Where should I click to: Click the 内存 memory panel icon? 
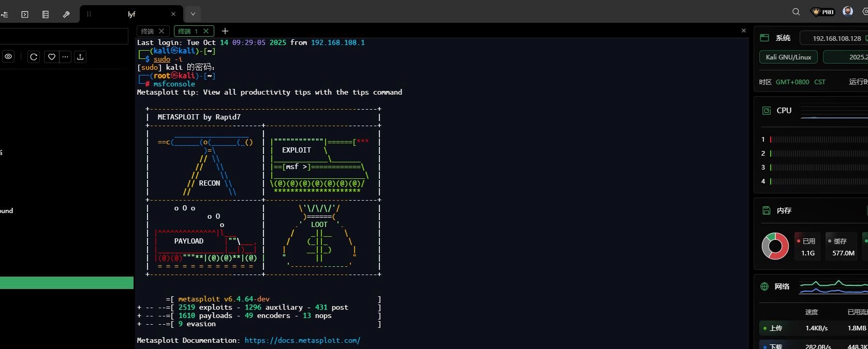[767, 210]
